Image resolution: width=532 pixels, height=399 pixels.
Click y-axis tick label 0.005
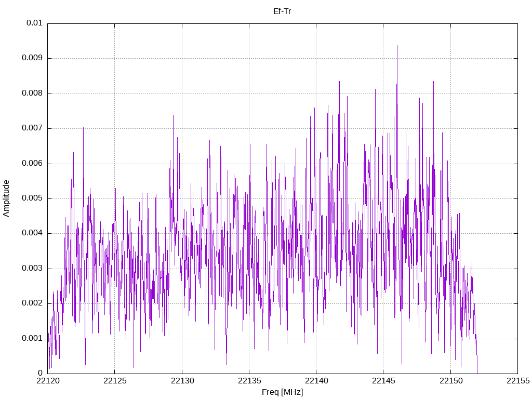32,198
